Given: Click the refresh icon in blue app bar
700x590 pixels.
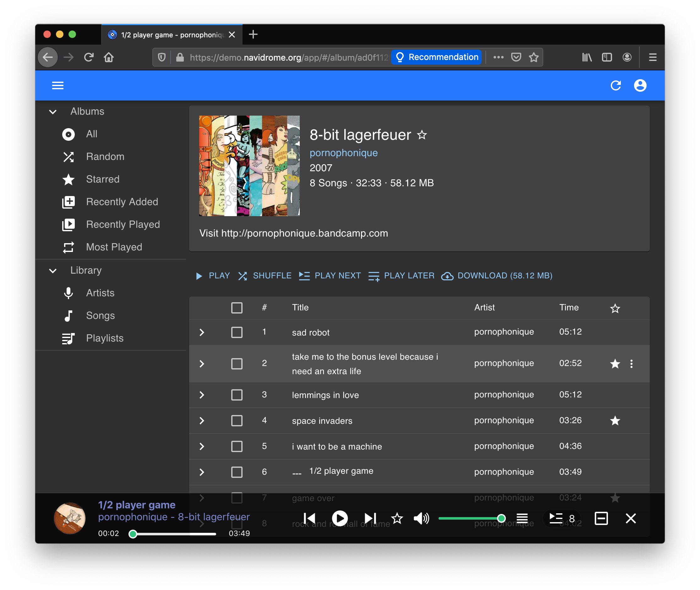Looking at the screenshot, I should click(x=615, y=86).
